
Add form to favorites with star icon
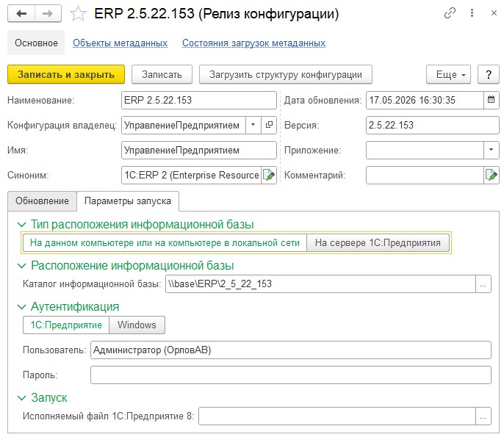(x=78, y=14)
